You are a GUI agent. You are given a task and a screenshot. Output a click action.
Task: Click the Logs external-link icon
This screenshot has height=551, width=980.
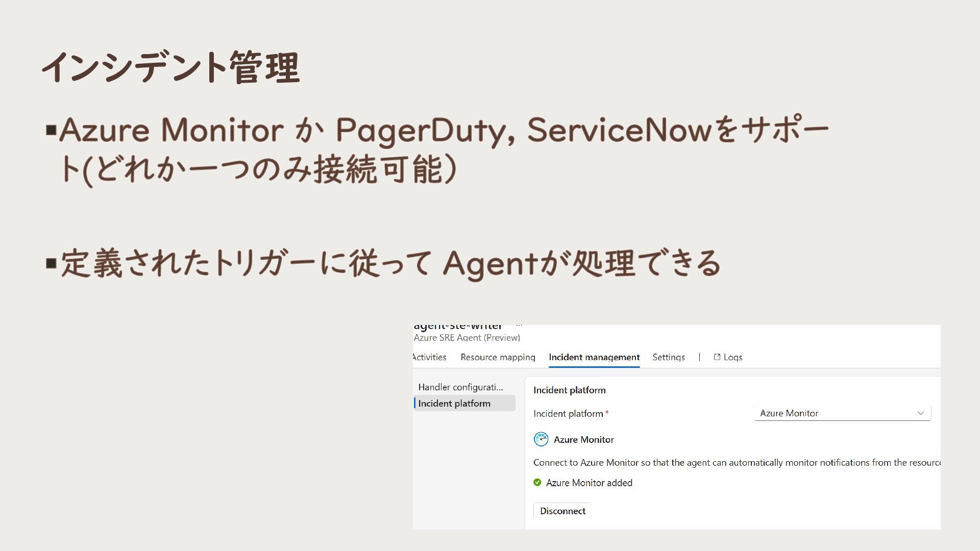coord(717,357)
